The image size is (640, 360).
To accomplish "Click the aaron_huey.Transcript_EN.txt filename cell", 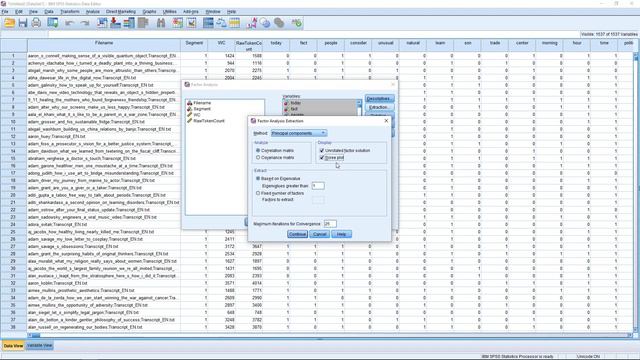I will click(x=104, y=136).
